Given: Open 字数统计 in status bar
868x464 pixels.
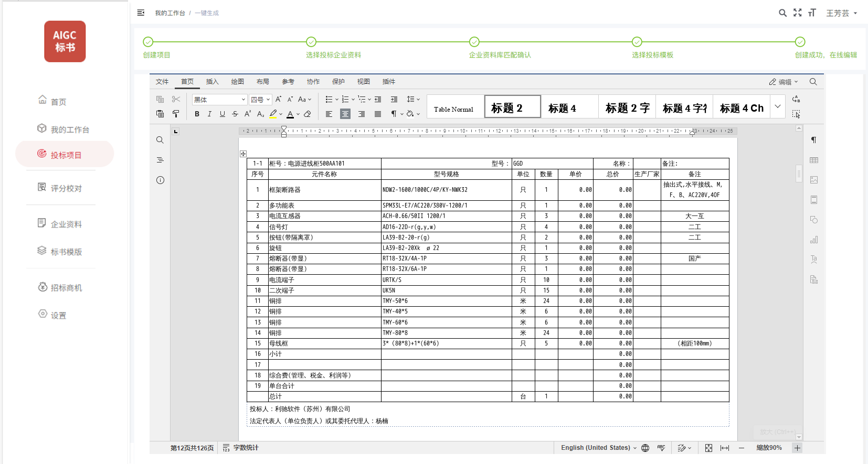Looking at the screenshot, I should point(241,448).
